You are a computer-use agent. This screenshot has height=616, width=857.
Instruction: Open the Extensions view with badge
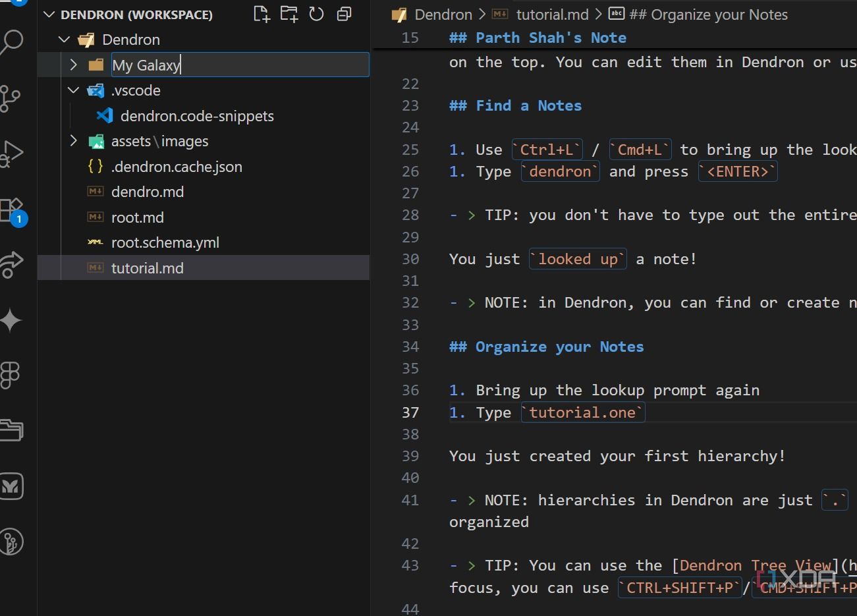tap(13, 211)
